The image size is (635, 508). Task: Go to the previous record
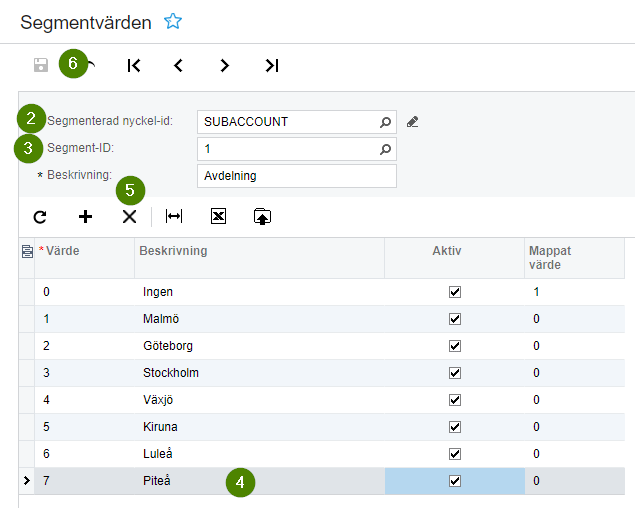(x=178, y=65)
